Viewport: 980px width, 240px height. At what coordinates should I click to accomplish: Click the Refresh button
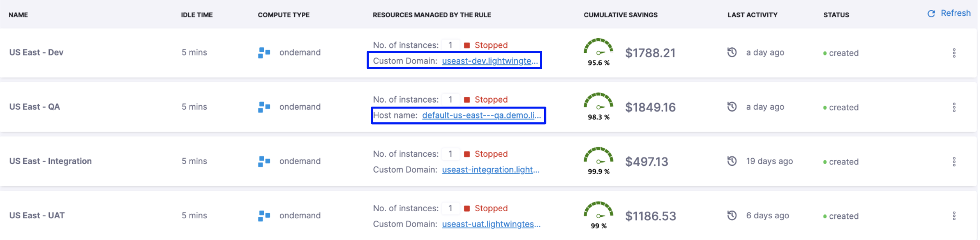[x=949, y=13]
